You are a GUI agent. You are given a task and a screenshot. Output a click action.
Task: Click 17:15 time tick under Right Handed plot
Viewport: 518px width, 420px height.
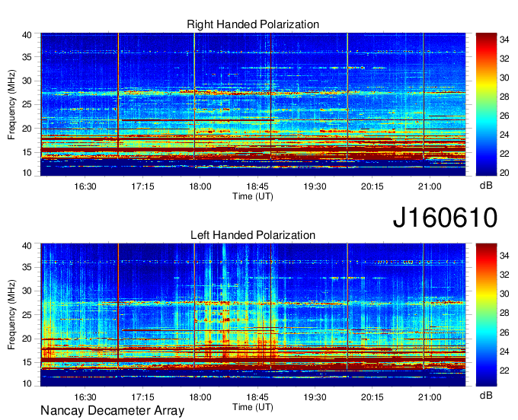click(142, 186)
